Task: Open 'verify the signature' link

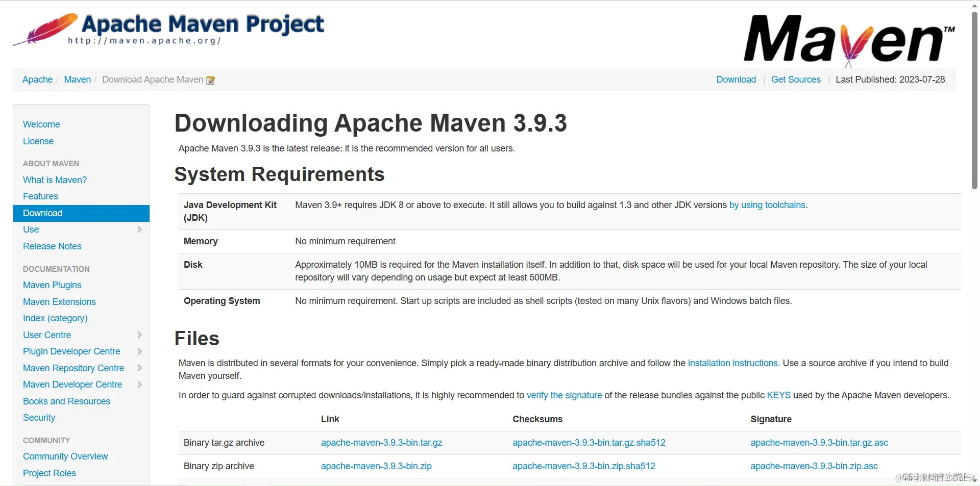Action: click(564, 395)
